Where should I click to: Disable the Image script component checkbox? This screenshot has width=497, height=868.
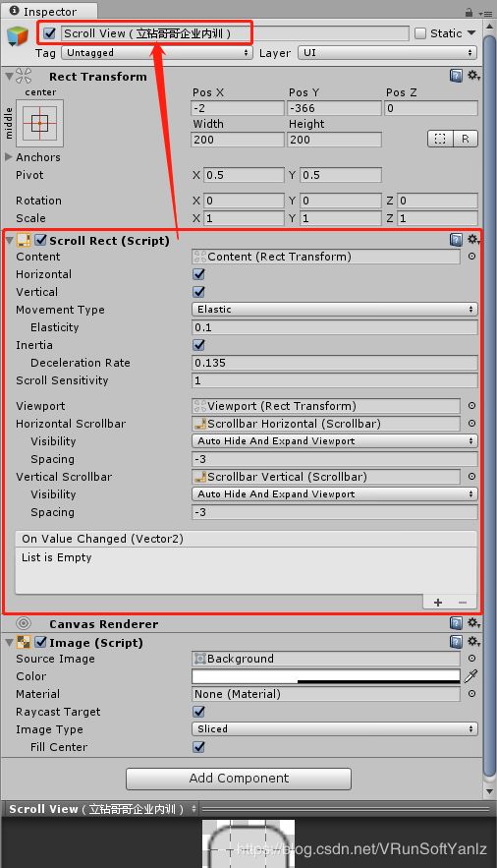41,642
